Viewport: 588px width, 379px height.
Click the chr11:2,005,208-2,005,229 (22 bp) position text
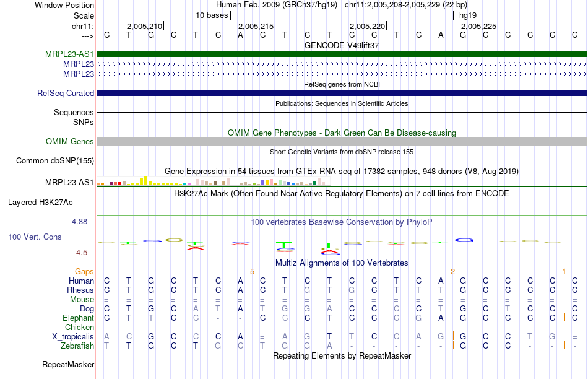tap(406, 5)
